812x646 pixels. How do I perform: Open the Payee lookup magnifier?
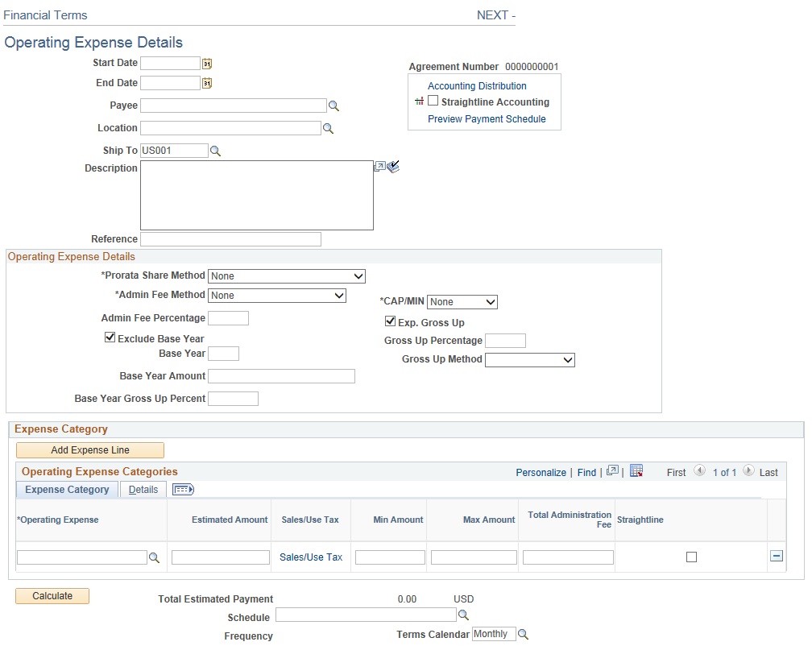pyautogui.click(x=333, y=105)
